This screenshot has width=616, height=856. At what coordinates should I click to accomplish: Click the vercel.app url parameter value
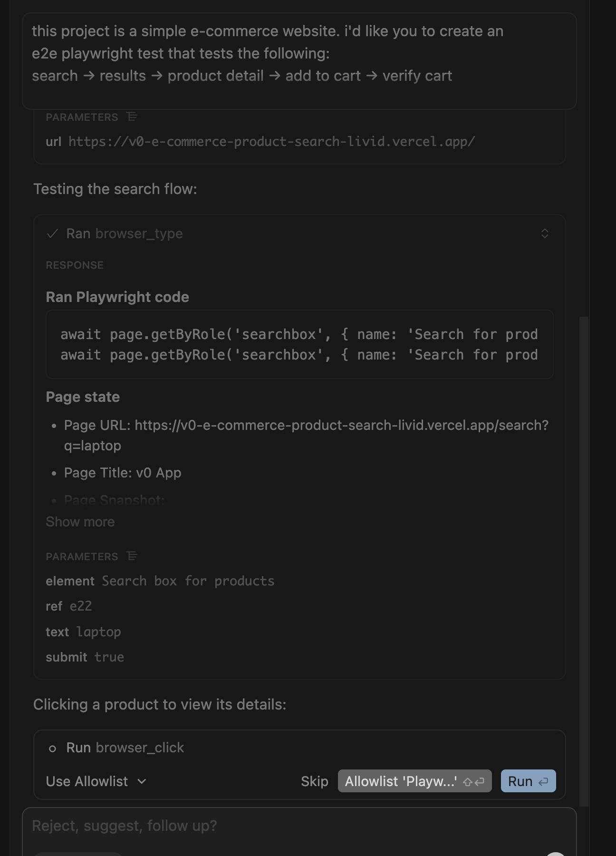271,141
